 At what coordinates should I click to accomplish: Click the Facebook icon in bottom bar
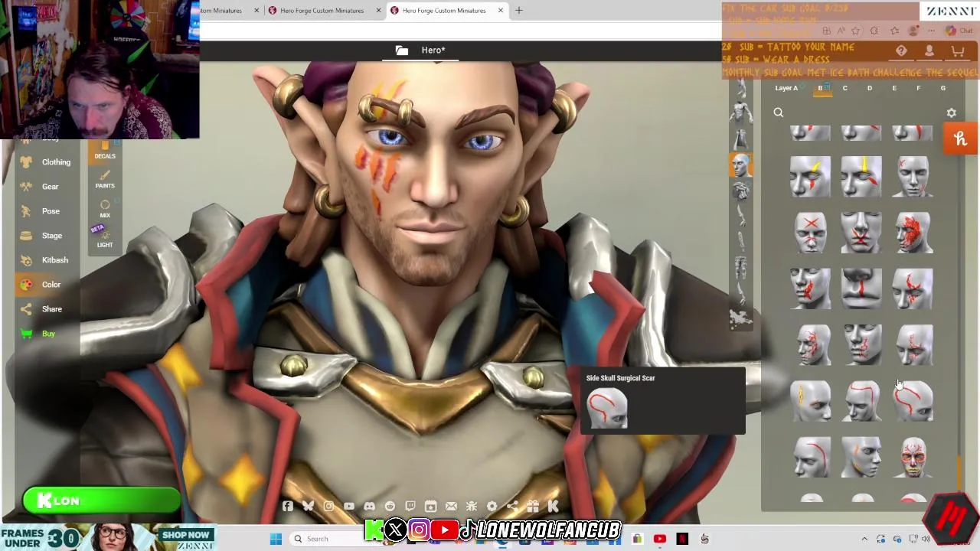coord(287,506)
